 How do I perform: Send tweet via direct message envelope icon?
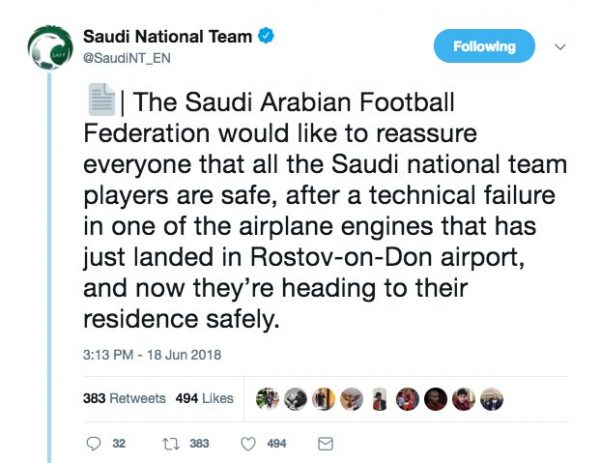(324, 443)
